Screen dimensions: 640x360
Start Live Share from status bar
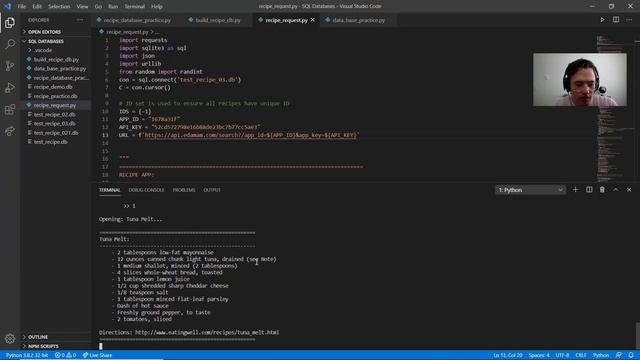97,355
